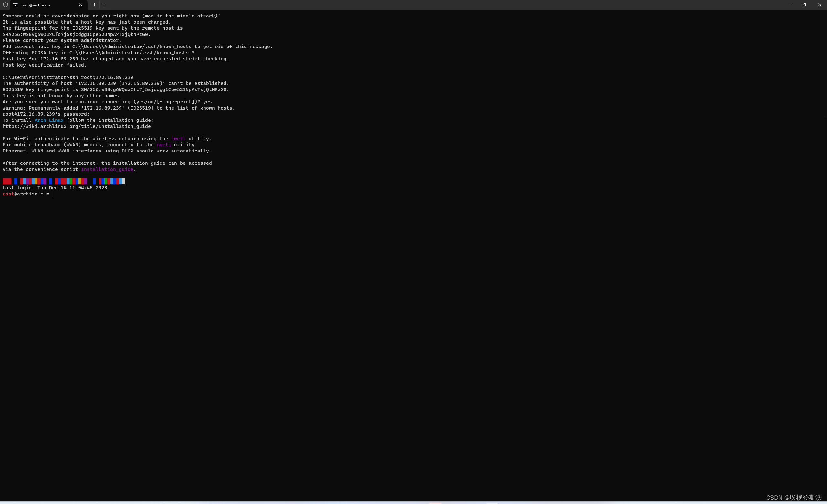Click the 'ssh root@172.16.89.239' command line
This screenshot has width=827, height=504.
click(68, 77)
